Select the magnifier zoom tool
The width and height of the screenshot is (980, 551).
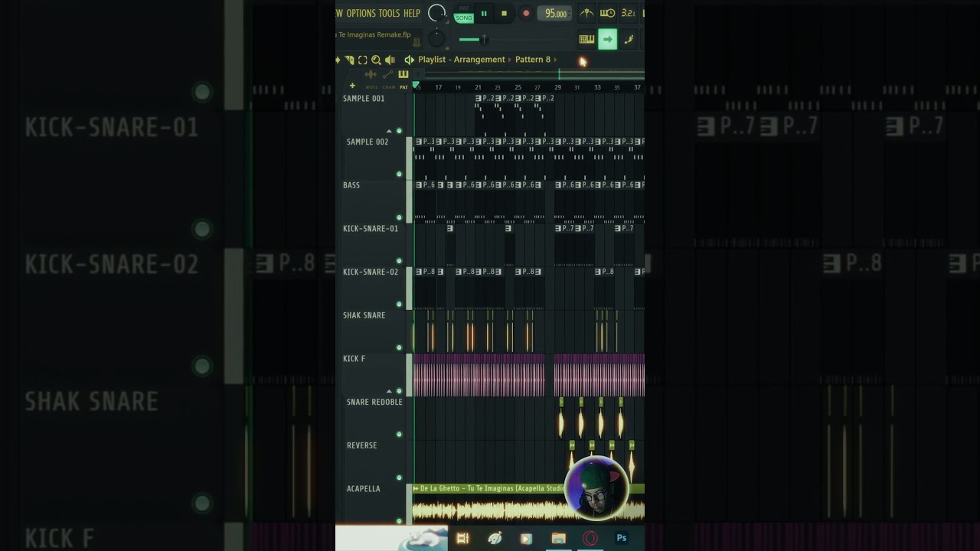click(376, 60)
